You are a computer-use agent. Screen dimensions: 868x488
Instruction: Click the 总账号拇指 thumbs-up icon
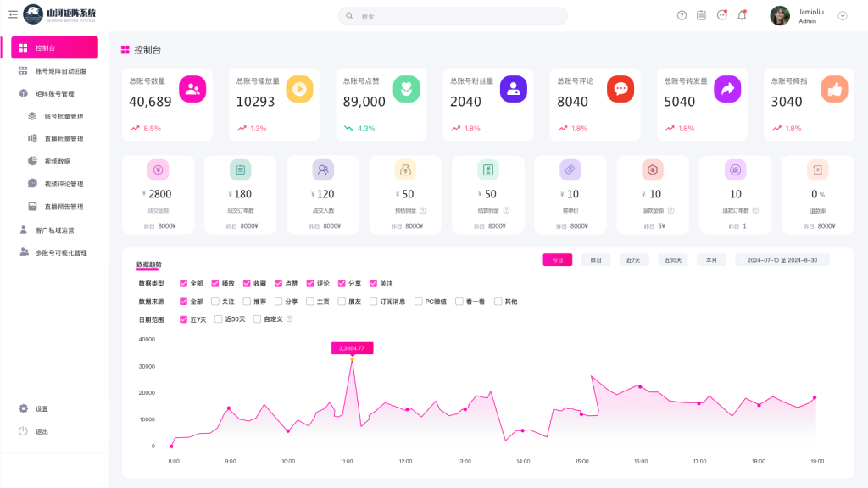pos(834,89)
